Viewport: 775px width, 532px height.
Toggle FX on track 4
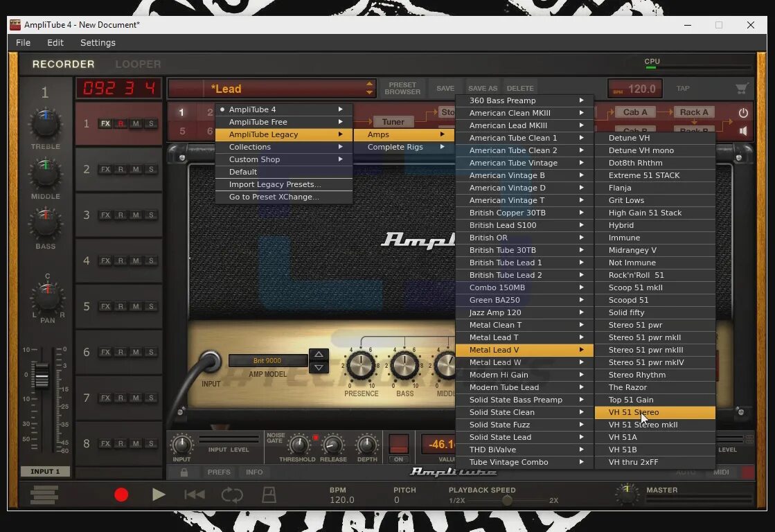pyautogui.click(x=105, y=260)
